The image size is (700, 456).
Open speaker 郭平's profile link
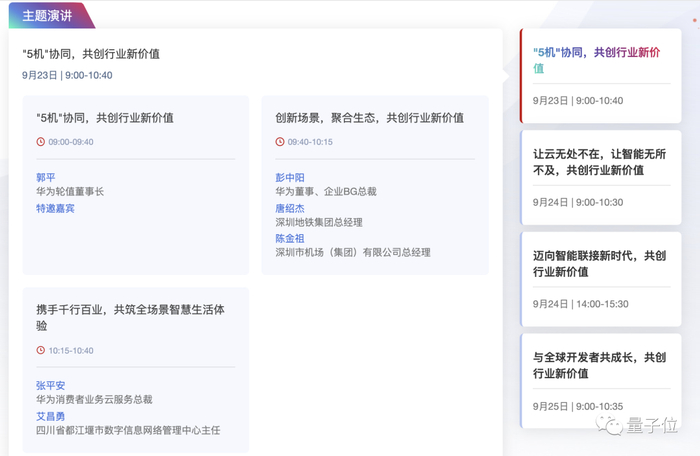[46, 178]
